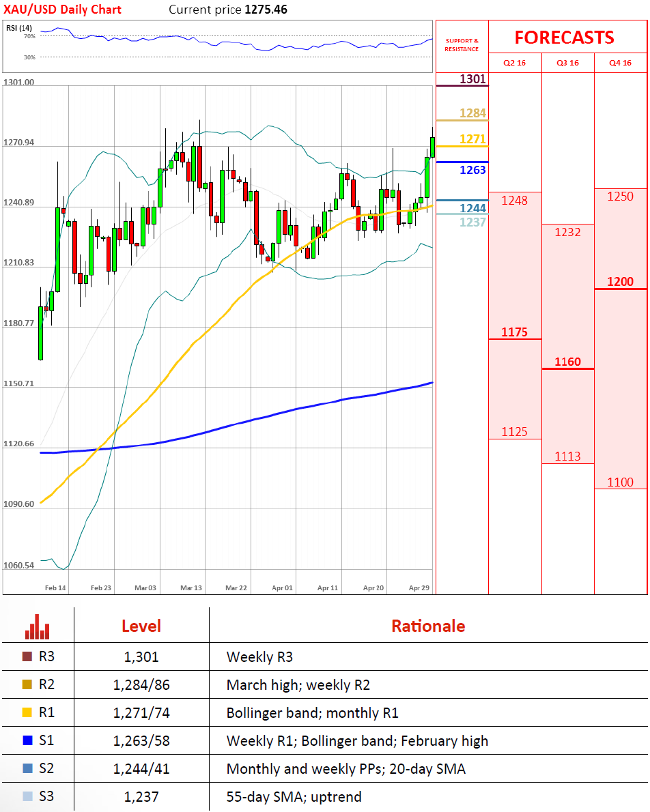Click the Support & Resistance header

pyautogui.click(x=462, y=45)
